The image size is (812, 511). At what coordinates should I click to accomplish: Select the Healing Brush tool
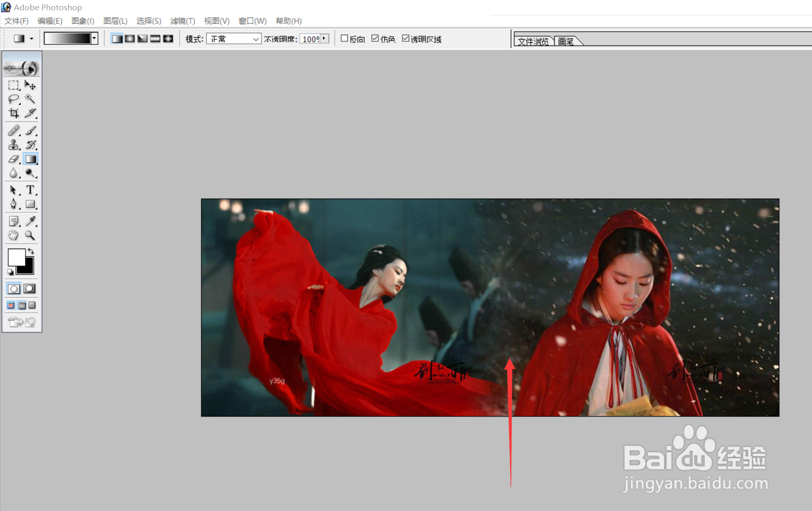[x=14, y=131]
